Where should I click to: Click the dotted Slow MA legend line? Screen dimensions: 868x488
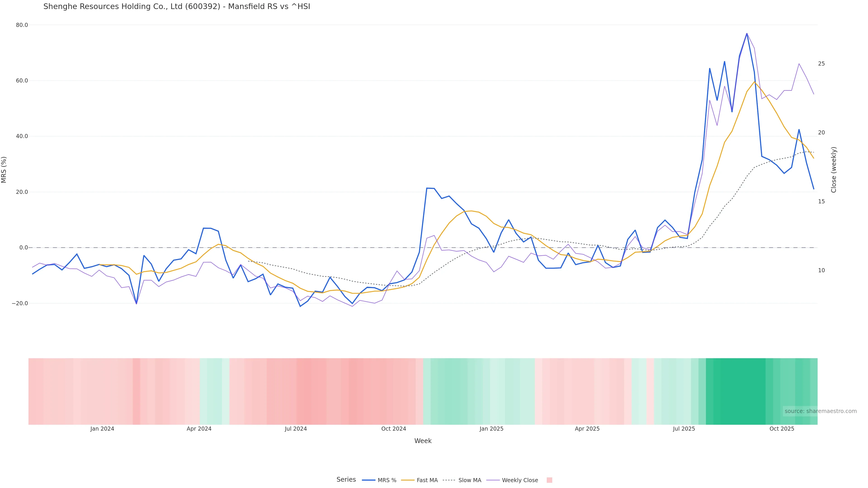pyautogui.click(x=449, y=480)
